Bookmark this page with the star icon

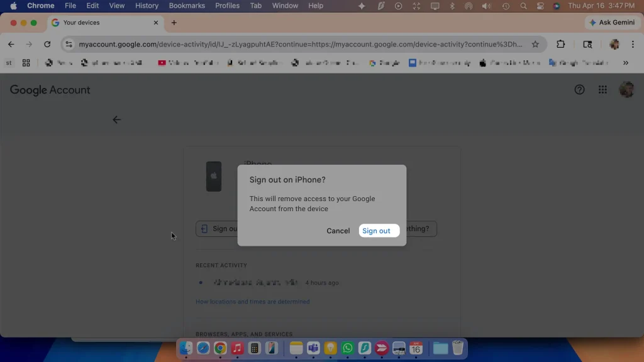(x=535, y=45)
